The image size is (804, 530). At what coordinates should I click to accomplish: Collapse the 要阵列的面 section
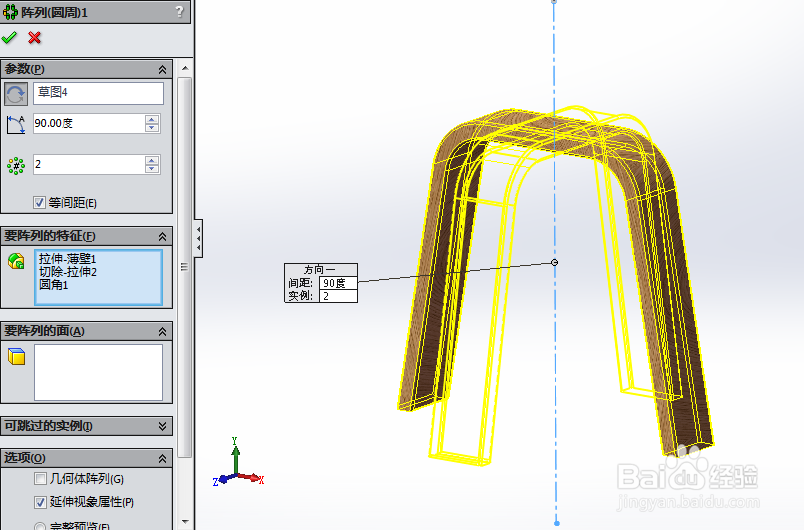pos(163,332)
